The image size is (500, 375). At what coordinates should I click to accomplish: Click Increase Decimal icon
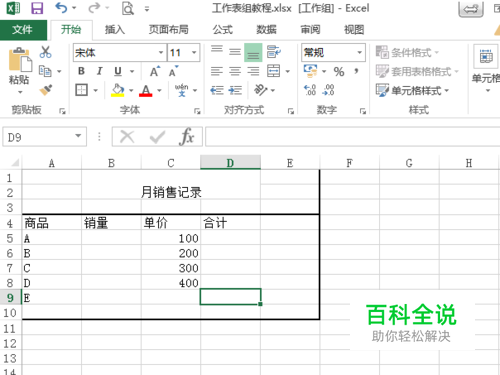(x=310, y=90)
